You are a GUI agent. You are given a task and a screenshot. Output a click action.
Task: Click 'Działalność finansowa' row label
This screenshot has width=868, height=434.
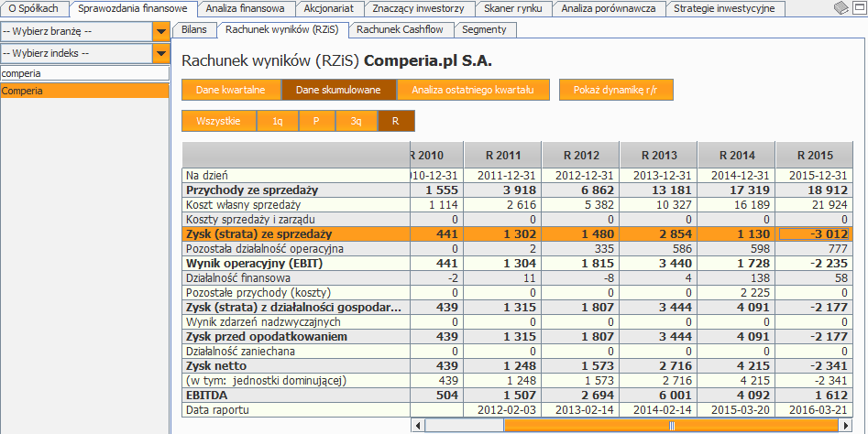tap(238, 278)
